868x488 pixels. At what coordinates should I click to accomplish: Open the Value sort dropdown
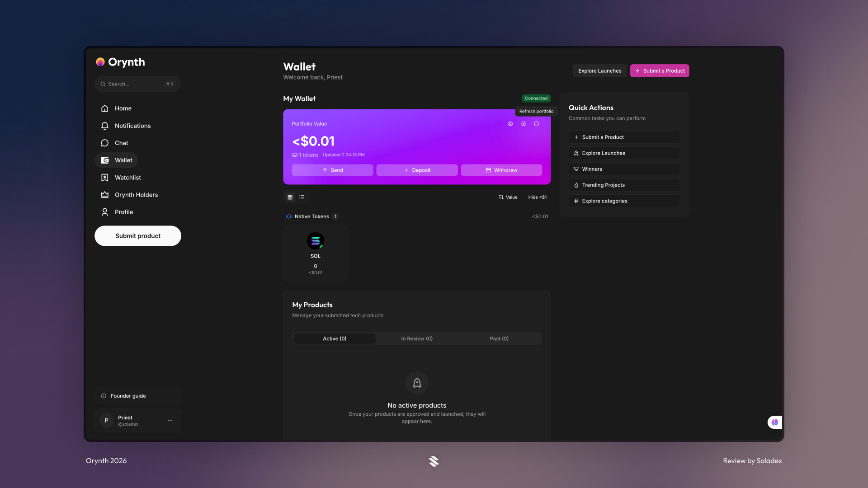[x=508, y=197]
